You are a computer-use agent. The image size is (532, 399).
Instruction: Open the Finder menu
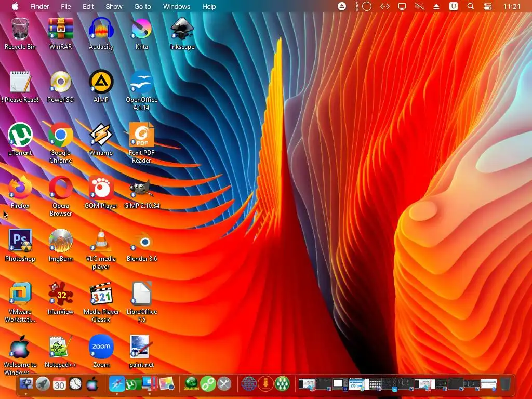(39, 6)
